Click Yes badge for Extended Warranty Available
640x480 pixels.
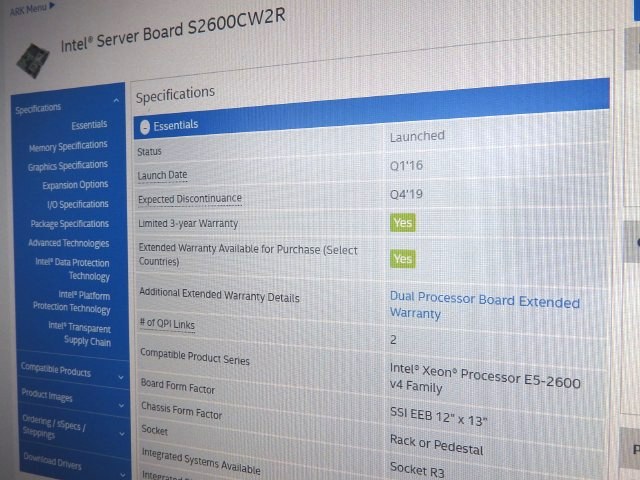click(403, 259)
